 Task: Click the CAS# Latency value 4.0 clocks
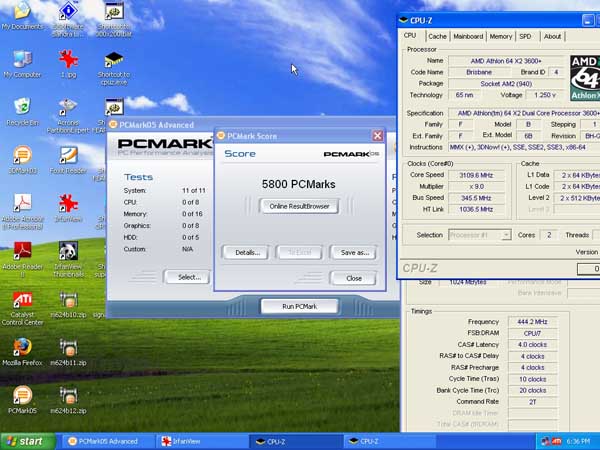(x=532, y=345)
